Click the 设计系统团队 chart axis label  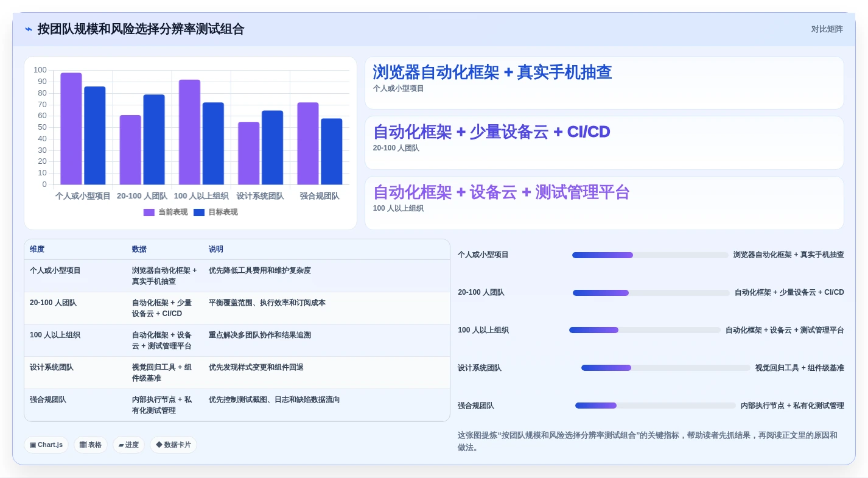click(x=261, y=196)
